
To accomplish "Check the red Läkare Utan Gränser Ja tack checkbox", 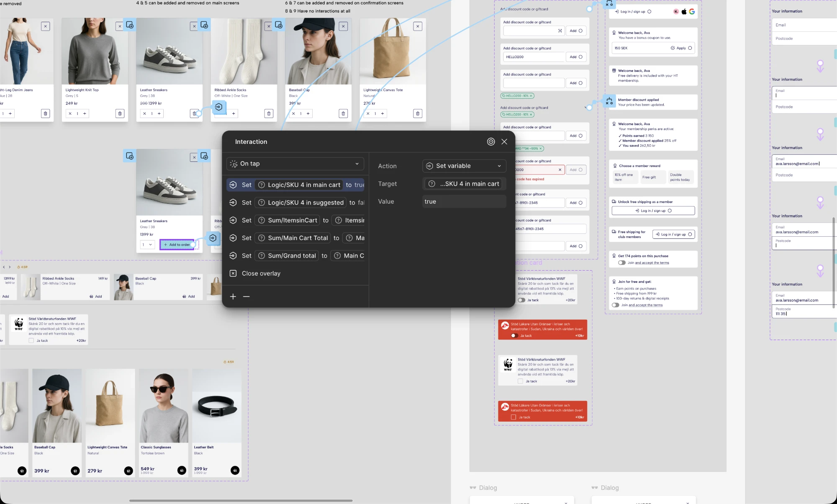I will (513, 417).
